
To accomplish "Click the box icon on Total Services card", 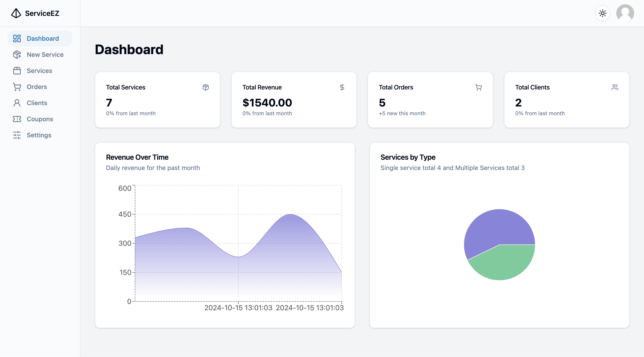I will click(x=205, y=87).
